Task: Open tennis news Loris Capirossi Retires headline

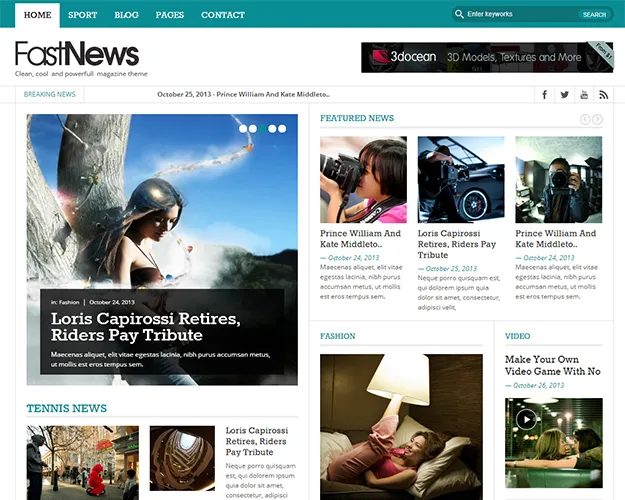Action: click(257, 441)
